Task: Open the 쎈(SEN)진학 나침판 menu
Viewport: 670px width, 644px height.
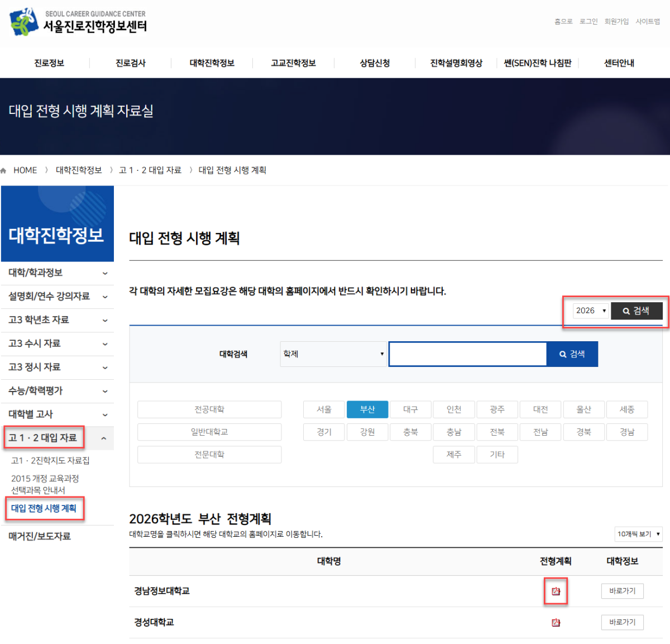Action: pyautogui.click(x=537, y=63)
